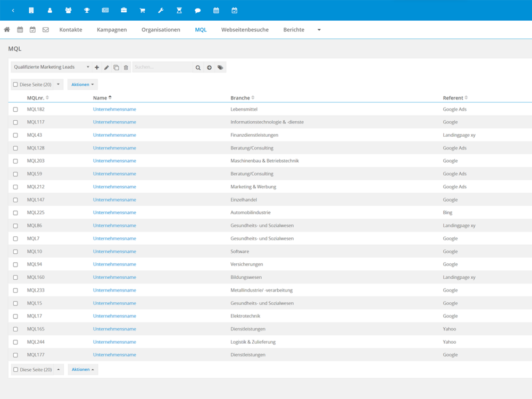Screen dimensions: 532x399
Task: Open the Webseitenbesuche tab
Action: point(245,30)
